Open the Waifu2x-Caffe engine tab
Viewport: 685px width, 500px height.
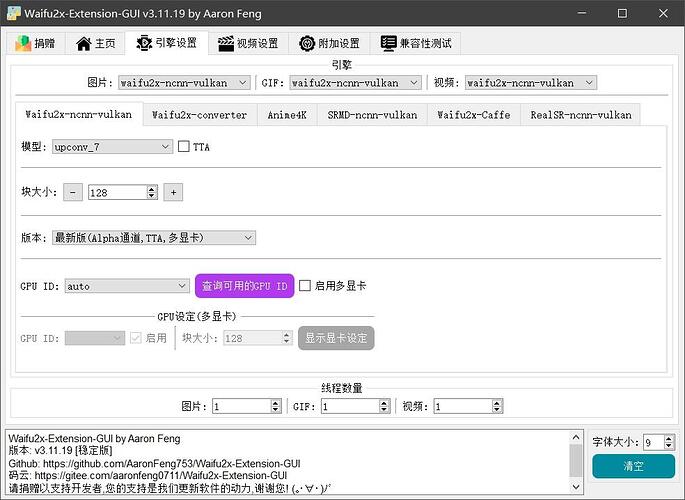pos(474,115)
